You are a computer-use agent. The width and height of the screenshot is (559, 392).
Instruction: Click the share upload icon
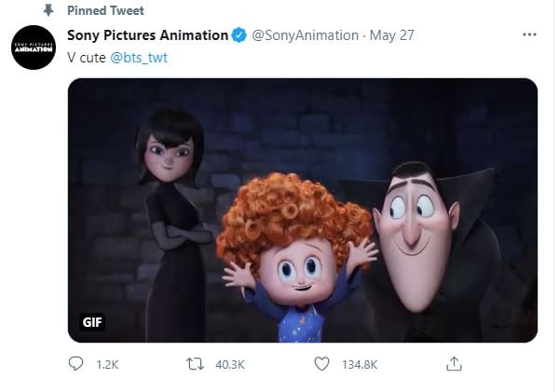(454, 363)
